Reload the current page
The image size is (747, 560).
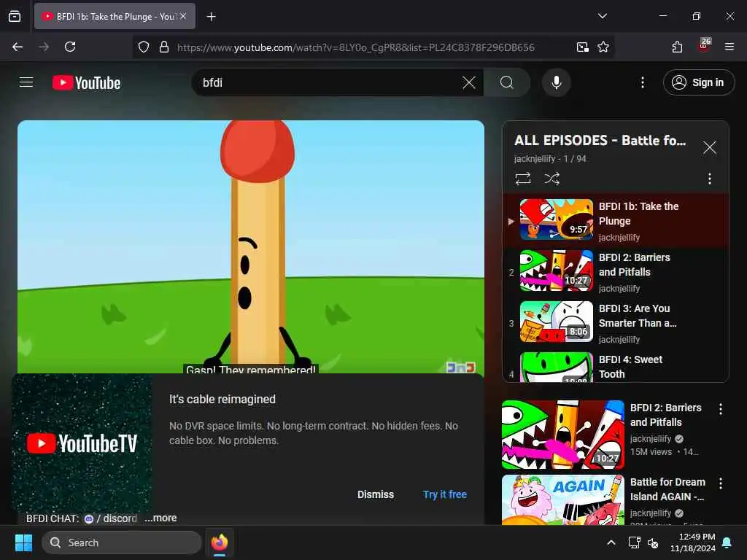click(x=70, y=47)
